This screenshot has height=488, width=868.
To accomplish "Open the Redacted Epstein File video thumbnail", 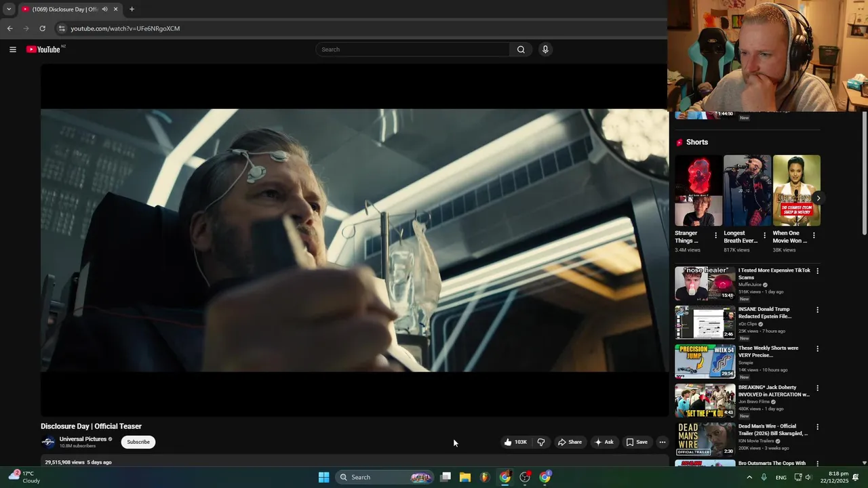I will coord(705,323).
